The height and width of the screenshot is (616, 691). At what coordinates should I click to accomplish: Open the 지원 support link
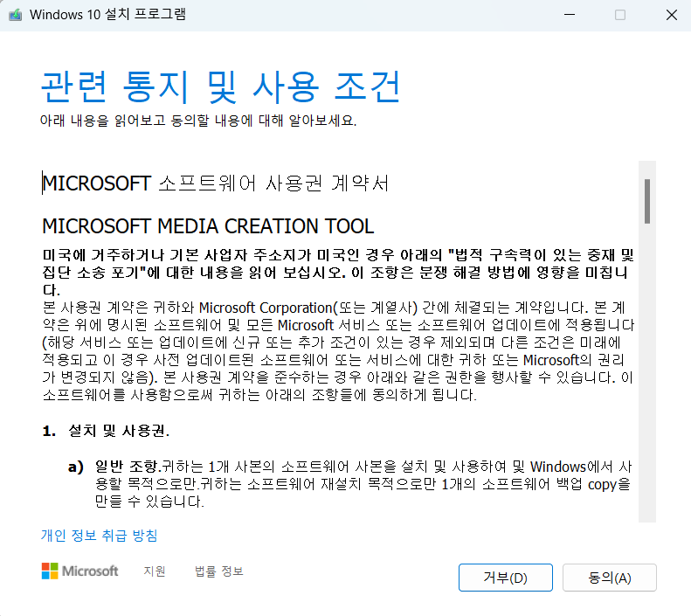[x=155, y=571]
